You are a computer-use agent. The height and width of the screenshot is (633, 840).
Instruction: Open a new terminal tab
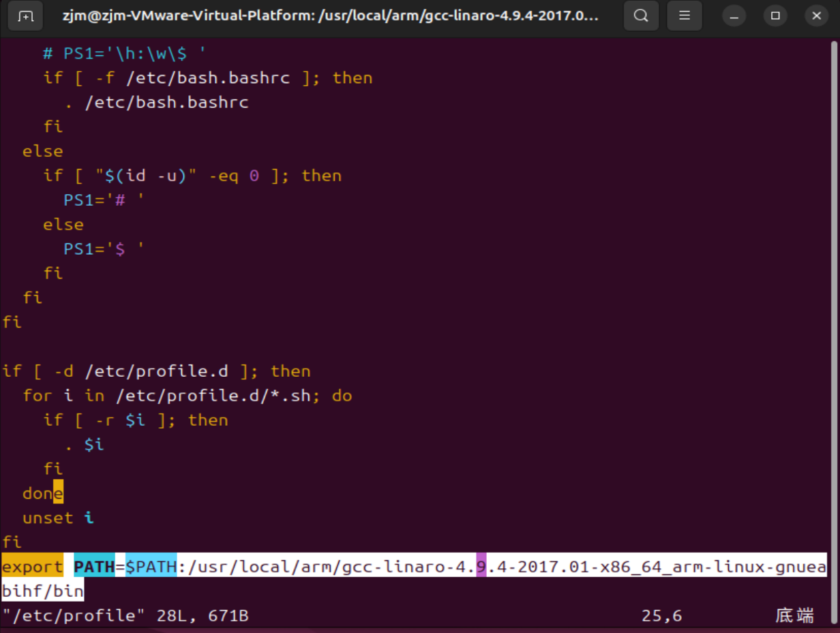pyautogui.click(x=25, y=15)
